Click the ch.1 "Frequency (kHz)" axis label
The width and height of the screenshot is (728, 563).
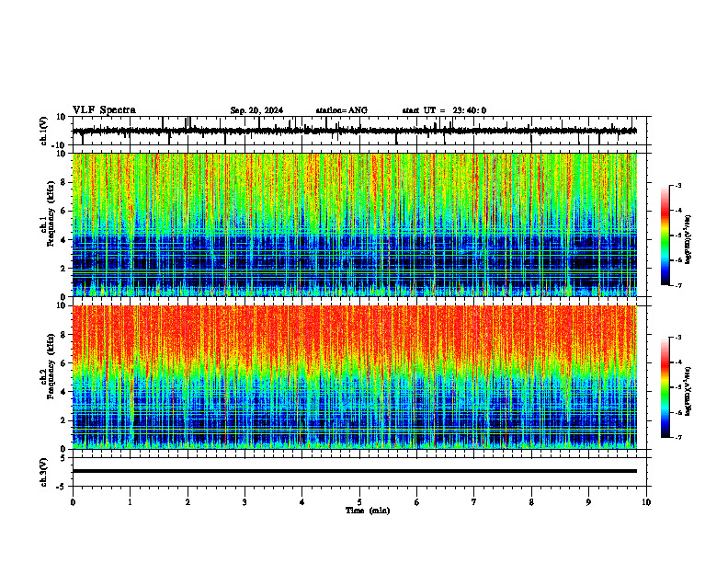pos(51,213)
